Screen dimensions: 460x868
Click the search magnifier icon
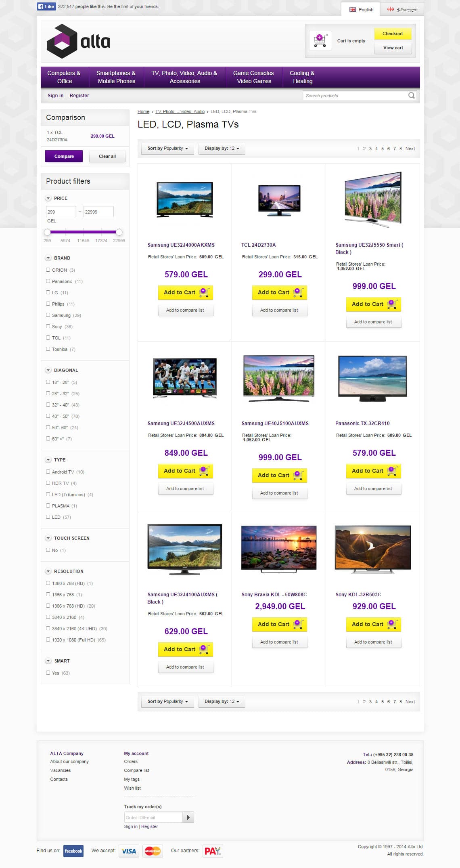[411, 96]
